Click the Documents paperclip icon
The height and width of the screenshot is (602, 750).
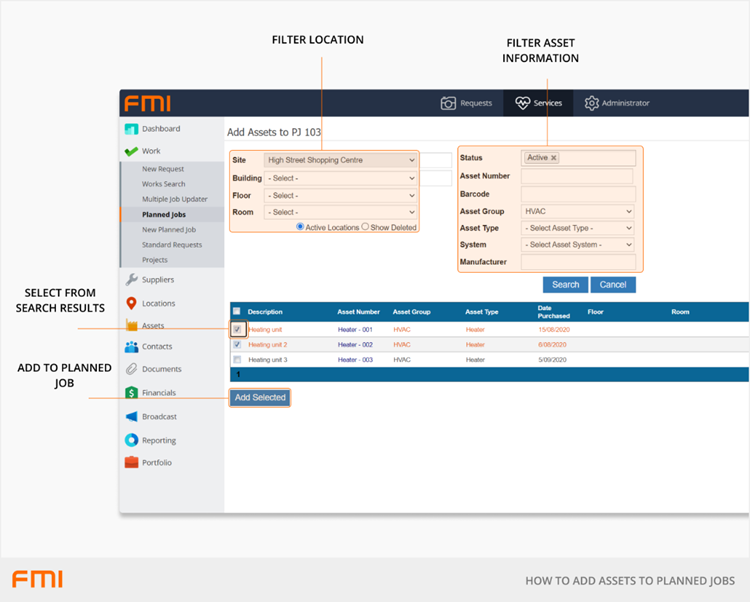[131, 369]
